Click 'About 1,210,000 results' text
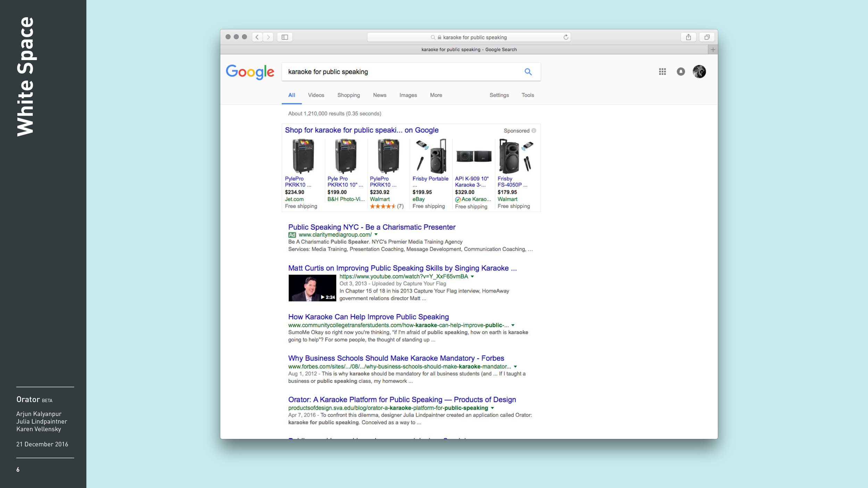 pos(316,113)
